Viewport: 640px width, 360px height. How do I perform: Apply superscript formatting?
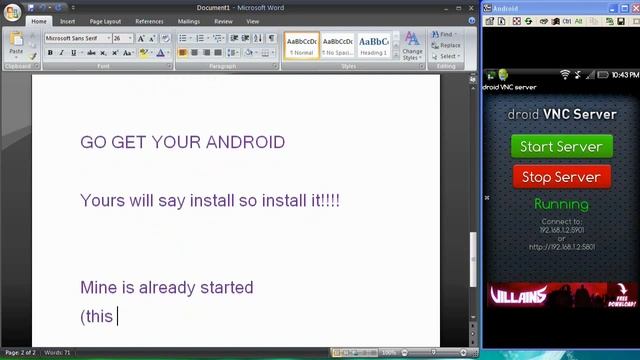pyautogui.click(x=115, y=53)
